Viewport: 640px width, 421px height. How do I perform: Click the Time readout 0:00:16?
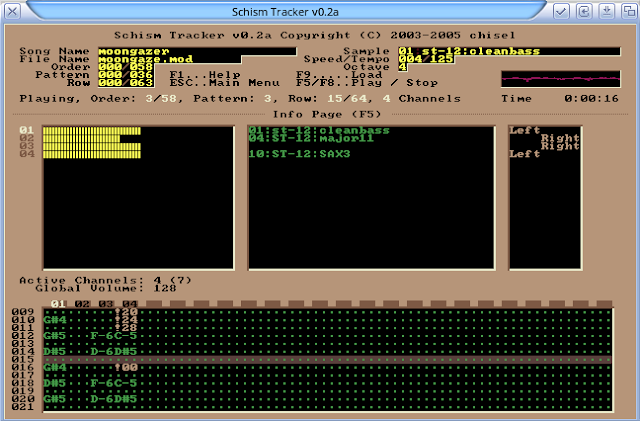pos(591,99)
